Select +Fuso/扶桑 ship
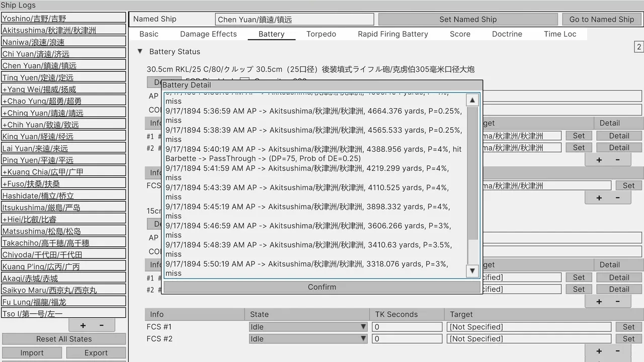 [x=63, y=184]
